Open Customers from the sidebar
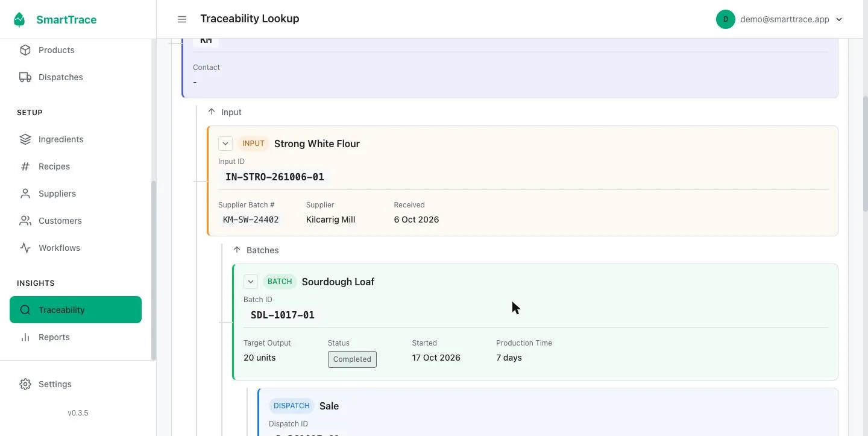 (x=76, y=221)
